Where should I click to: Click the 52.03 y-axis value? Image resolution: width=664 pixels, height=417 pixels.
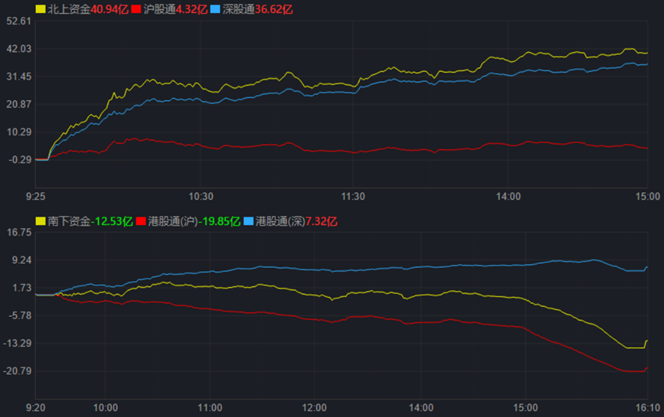(19, 49)
